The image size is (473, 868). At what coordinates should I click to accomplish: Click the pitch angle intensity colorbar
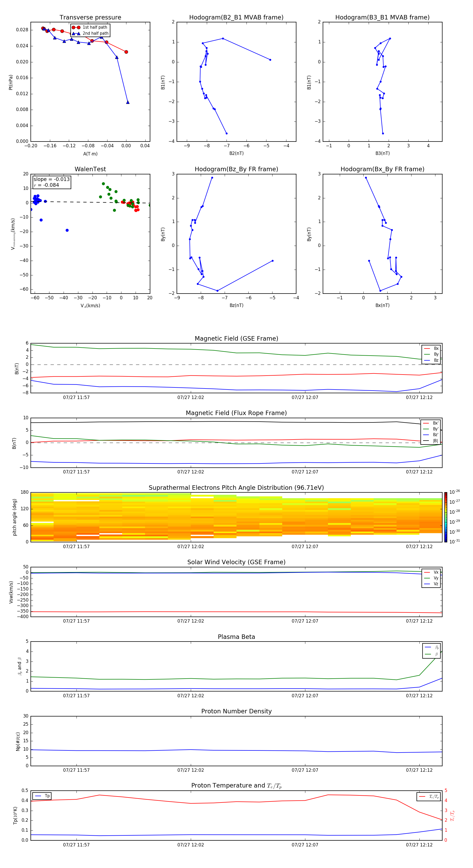click(446, 517)
